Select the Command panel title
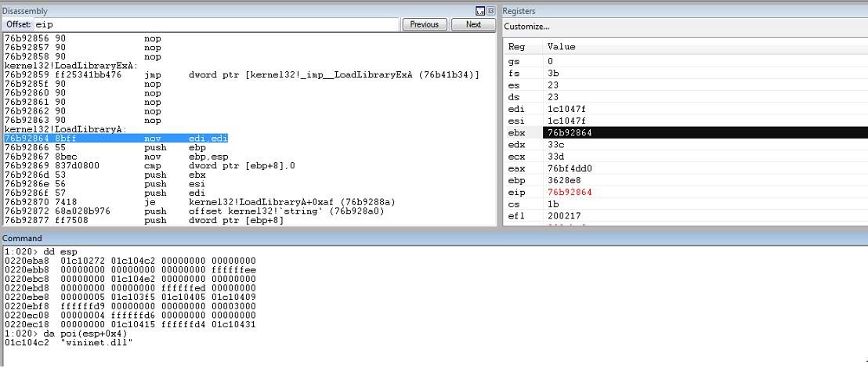 click(22, 238)
